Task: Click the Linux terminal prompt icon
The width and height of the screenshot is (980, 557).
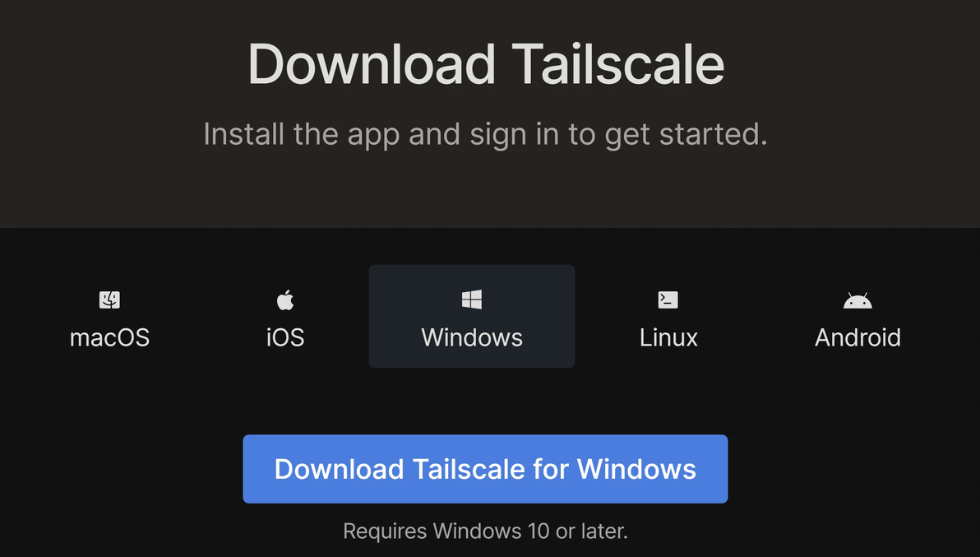Action: [x=668, y=300]
